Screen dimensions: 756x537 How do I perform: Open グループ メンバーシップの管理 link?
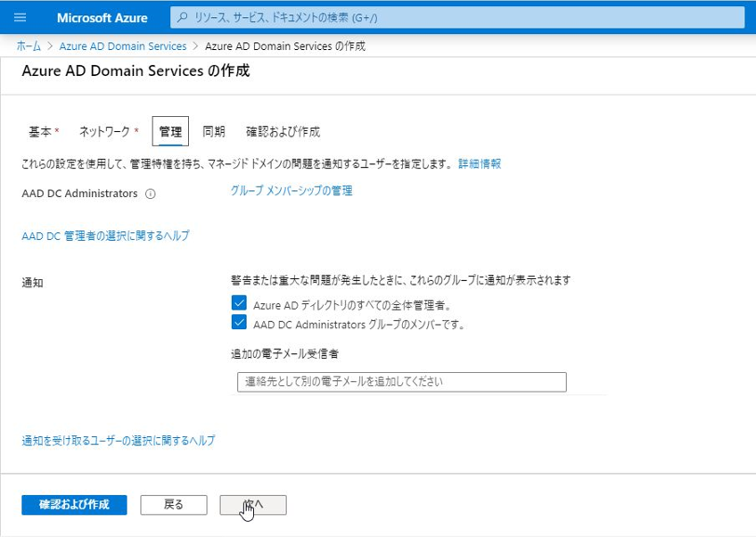[292, 191]
